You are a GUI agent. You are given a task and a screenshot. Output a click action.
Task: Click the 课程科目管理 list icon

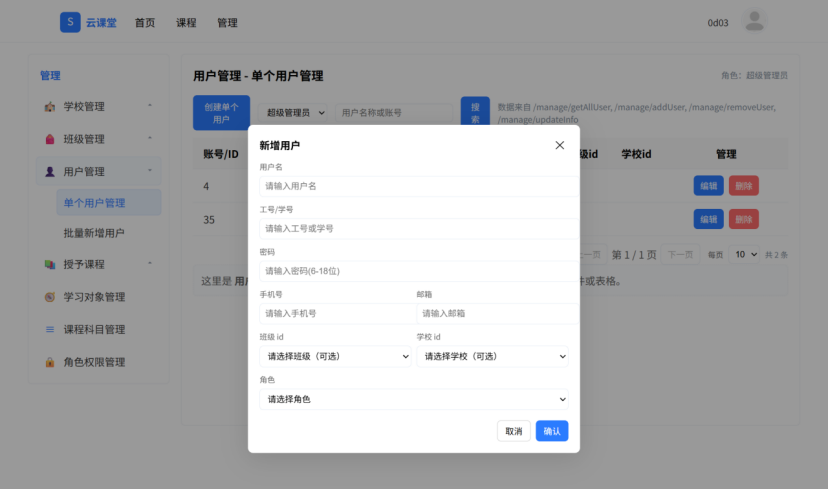[50, 329]
